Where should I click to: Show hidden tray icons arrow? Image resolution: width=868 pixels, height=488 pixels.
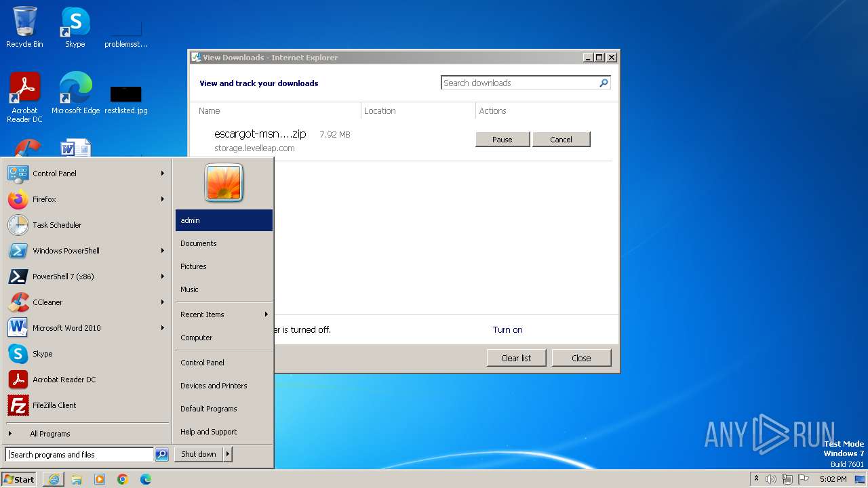coord(756,479)
